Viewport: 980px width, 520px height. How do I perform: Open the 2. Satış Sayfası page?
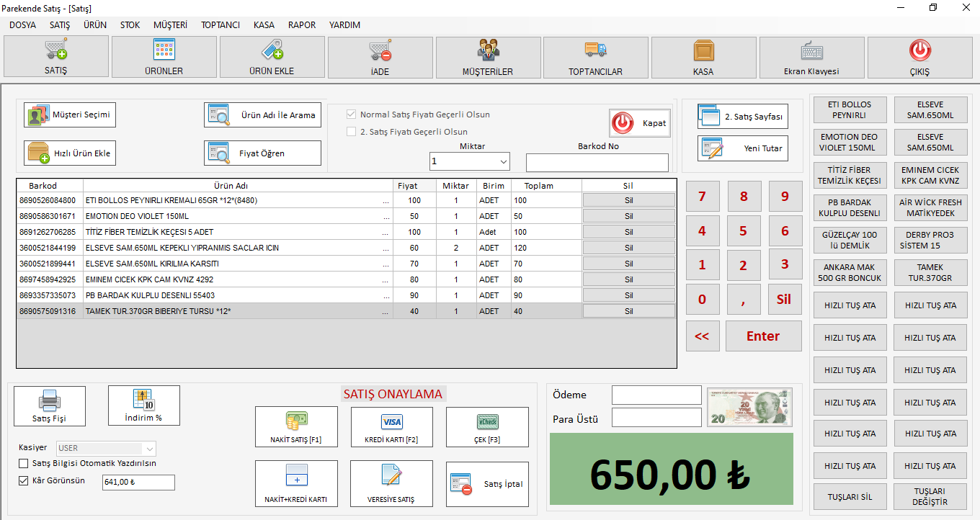[743, 117]
